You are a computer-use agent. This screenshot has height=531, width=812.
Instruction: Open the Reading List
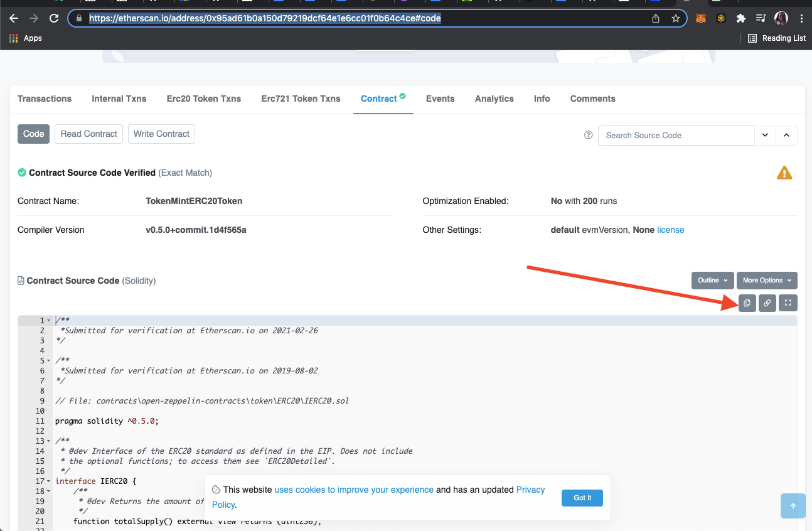[x=777, y=38]
